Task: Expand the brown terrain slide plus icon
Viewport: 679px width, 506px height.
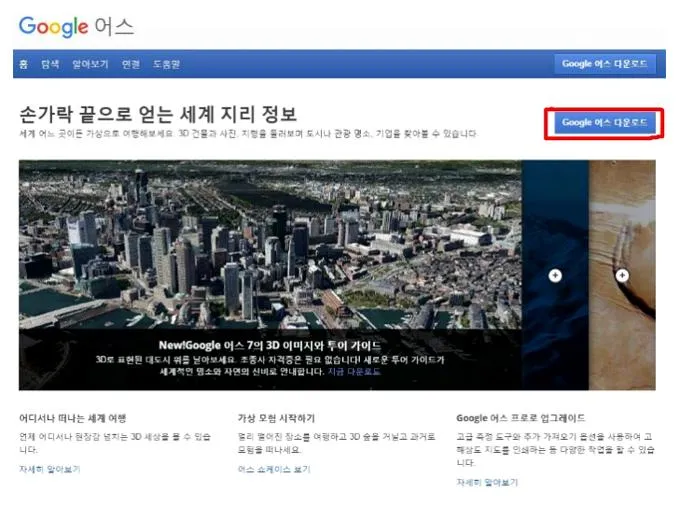Action: point(622,275)
